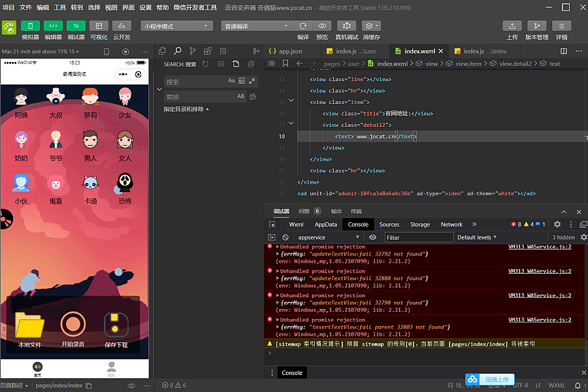Open the Default levels dropdown
The width and height of the screenshot is (588, 392).
click(x=477, y=237)
